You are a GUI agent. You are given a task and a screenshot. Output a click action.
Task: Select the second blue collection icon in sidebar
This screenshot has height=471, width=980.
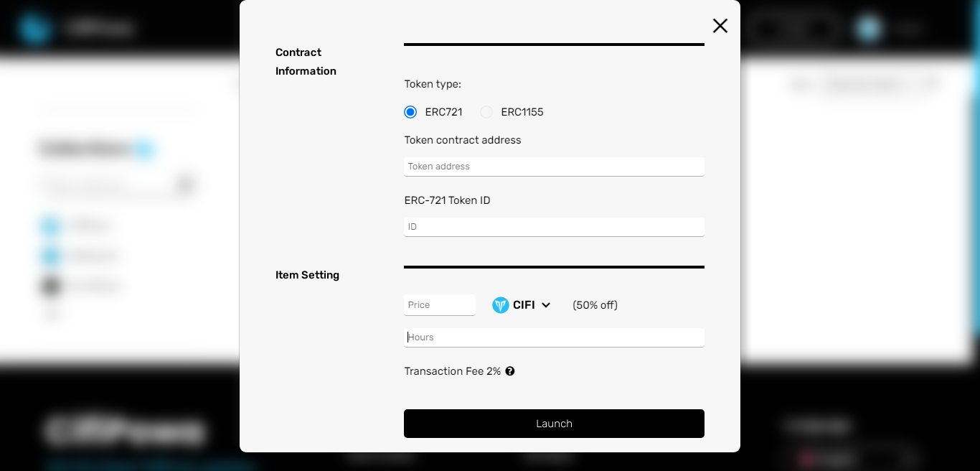coord(50,256)
